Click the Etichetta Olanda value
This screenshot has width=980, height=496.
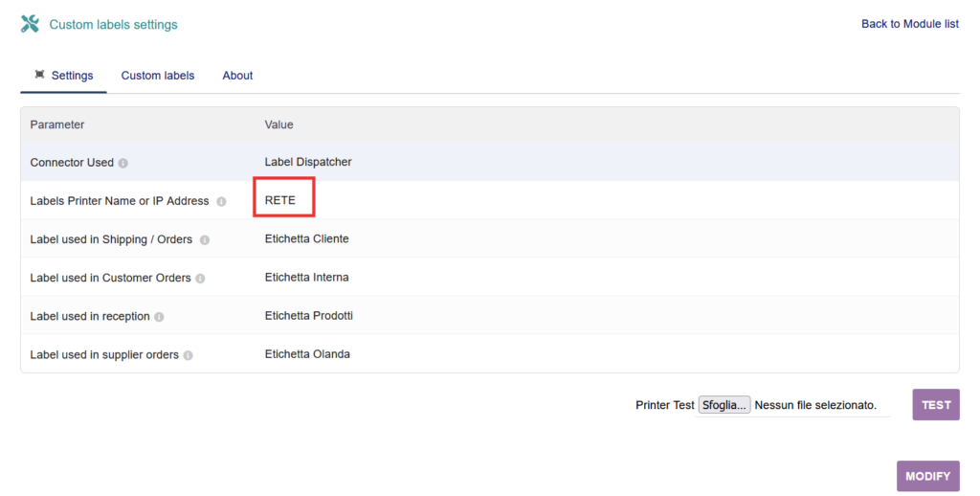[x=307, y=354]
